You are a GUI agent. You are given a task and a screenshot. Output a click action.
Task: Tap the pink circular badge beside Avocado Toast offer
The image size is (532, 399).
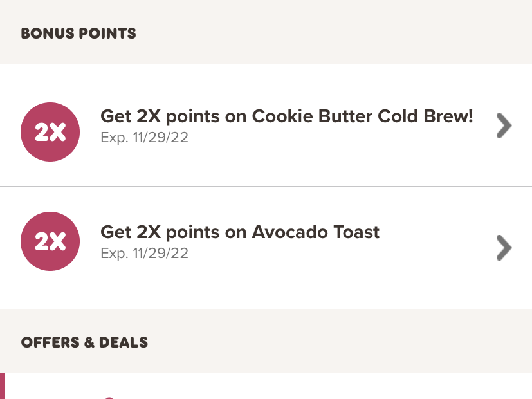pos(50,241)
